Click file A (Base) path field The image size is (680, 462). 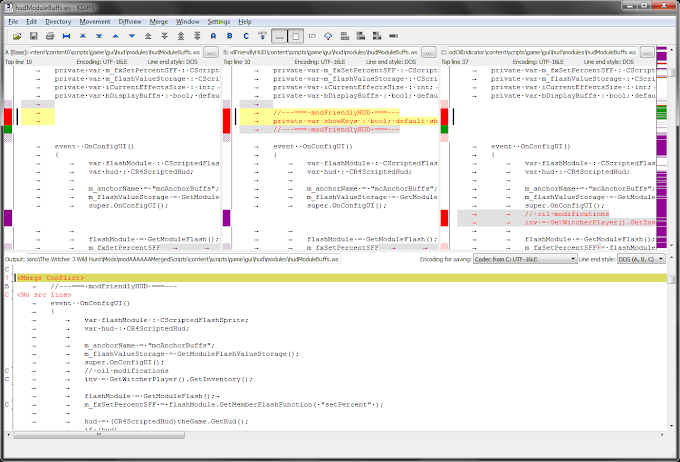pyautogui.click(x=115, y=52)
